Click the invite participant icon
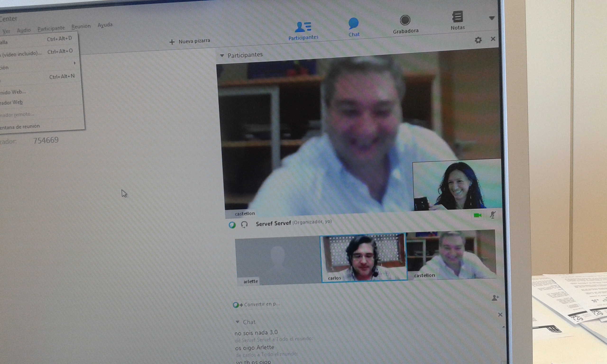This screenshot has width=607, height=364. [495, 298]
